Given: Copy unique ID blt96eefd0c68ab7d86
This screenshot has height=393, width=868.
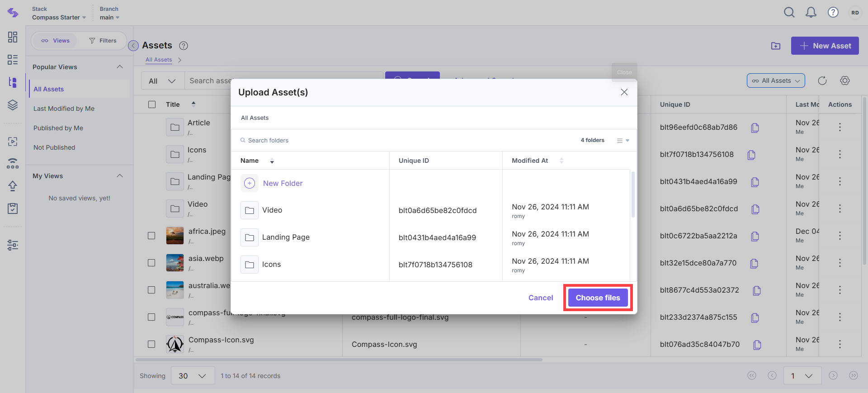Looking at the screenshot, I should pyautogui.click(x=755, y=128).
